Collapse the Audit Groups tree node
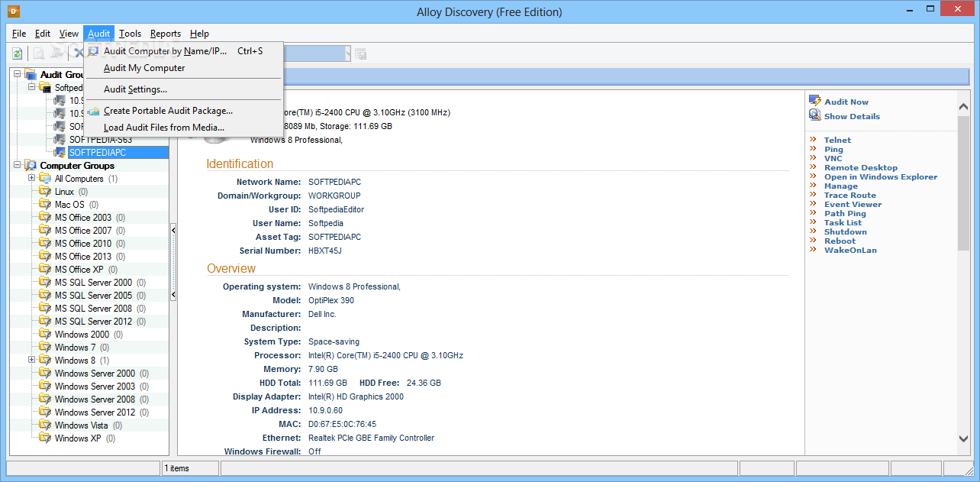The height and width of the screenshot is (482, 980). click(x=18, y=75)
